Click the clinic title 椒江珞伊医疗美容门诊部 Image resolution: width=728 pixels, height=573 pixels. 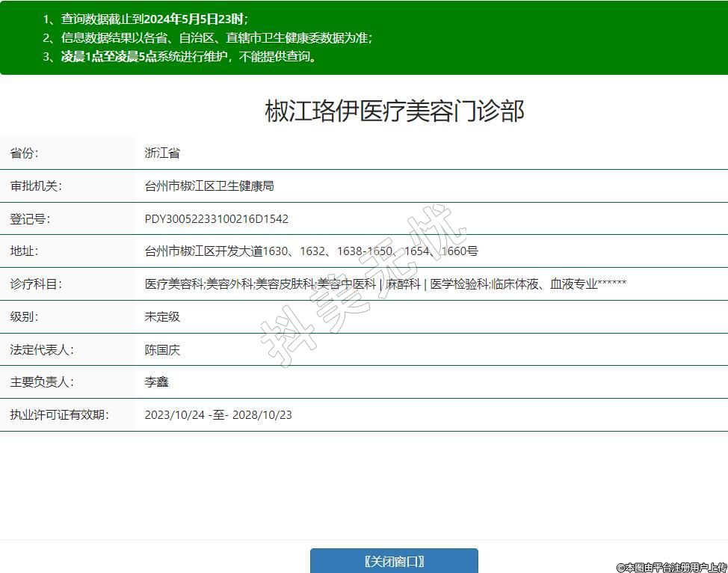point(395,111)
